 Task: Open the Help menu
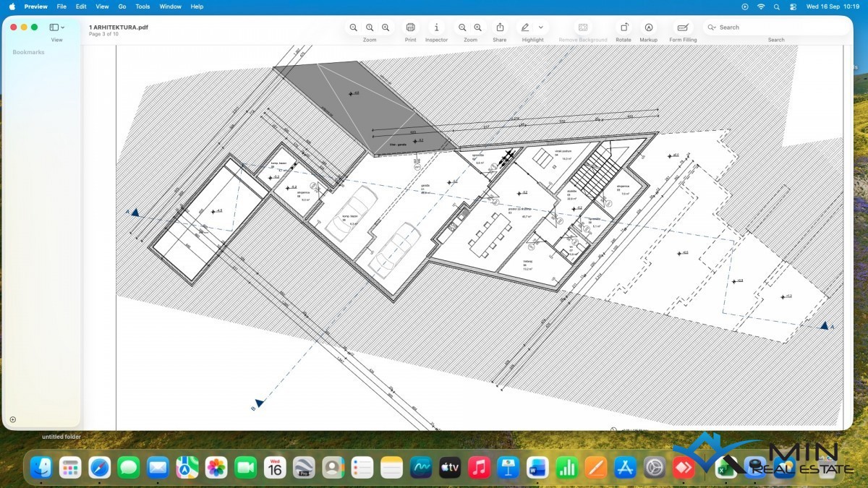click(x=197, y=7)
